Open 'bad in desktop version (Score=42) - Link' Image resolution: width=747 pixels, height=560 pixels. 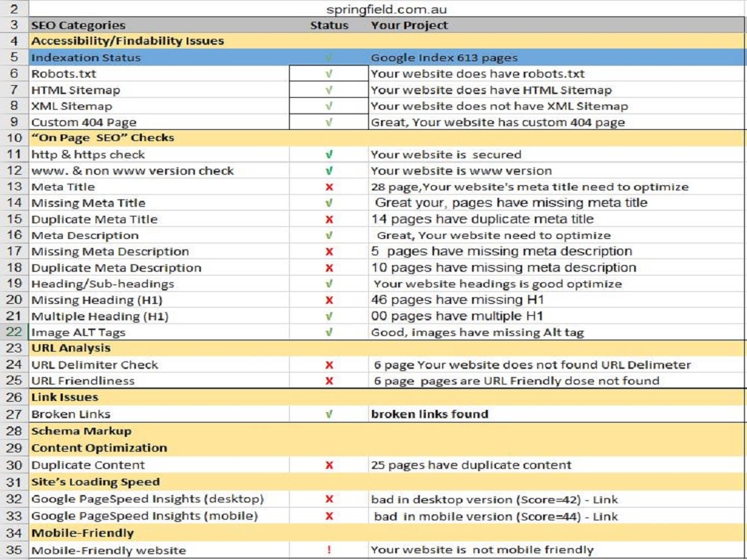tap(557, 499)
